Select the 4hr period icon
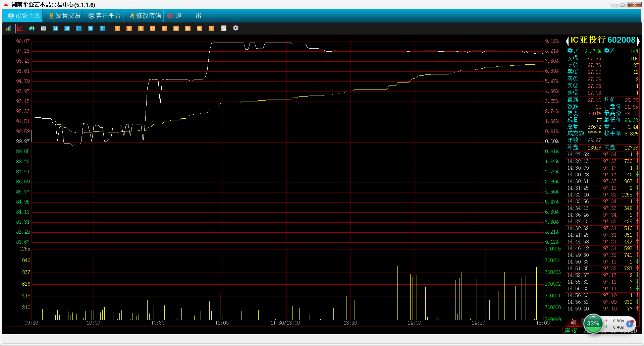The image size is (644, 346). coord(200,28)
